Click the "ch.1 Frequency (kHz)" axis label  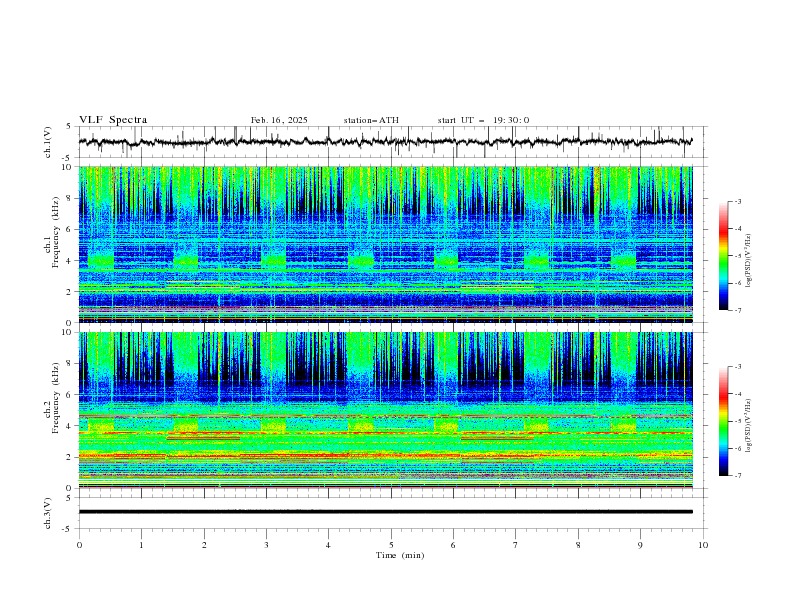coord(52,232)
